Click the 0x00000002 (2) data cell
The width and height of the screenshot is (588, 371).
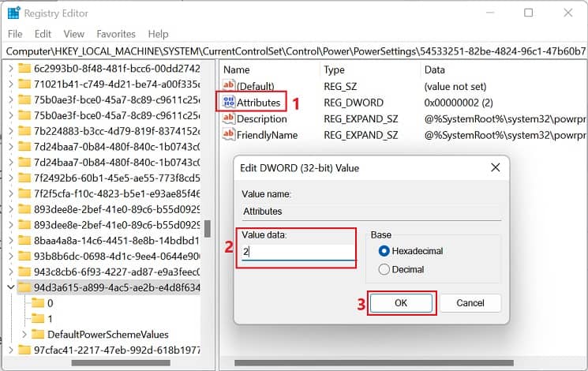459,103
